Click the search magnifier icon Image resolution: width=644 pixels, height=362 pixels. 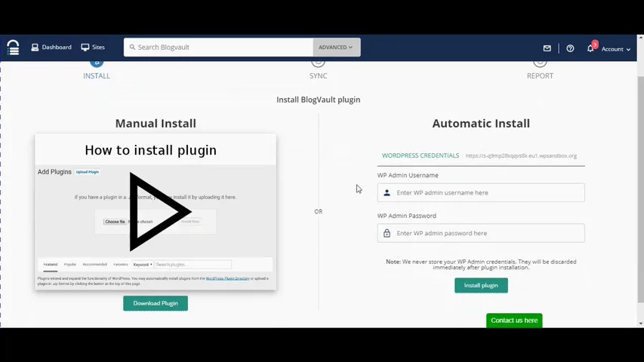[x=132, y=48]
